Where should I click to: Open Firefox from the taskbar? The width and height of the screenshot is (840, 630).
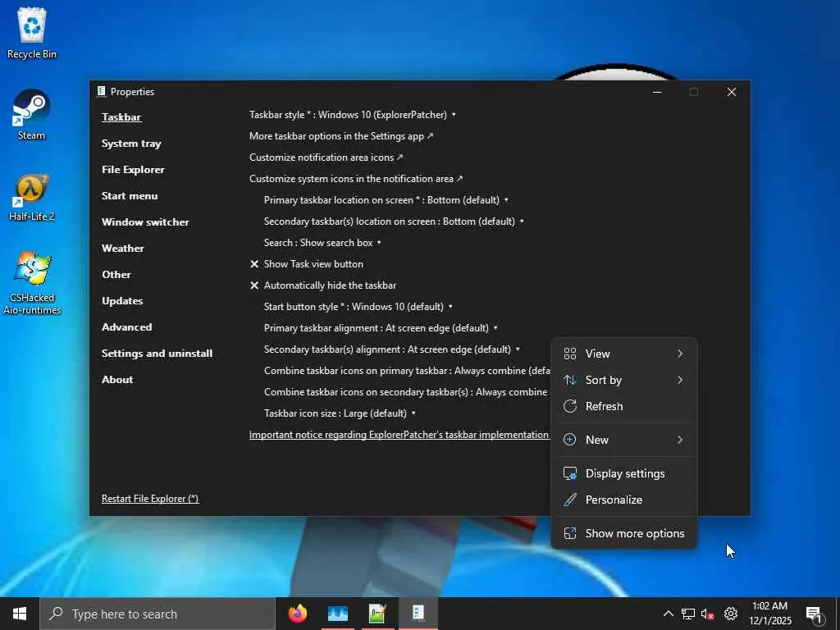click(x=298, y=614)
